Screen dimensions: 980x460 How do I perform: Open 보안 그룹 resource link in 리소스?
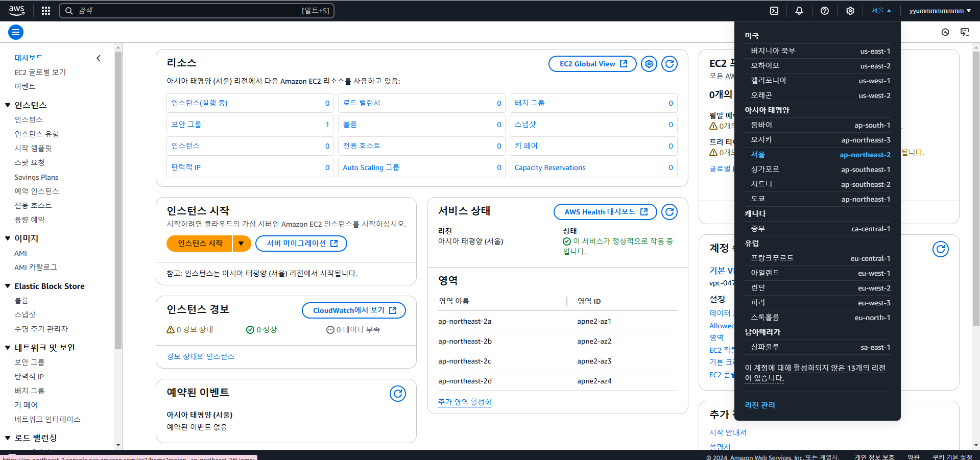tap(186, 125)
